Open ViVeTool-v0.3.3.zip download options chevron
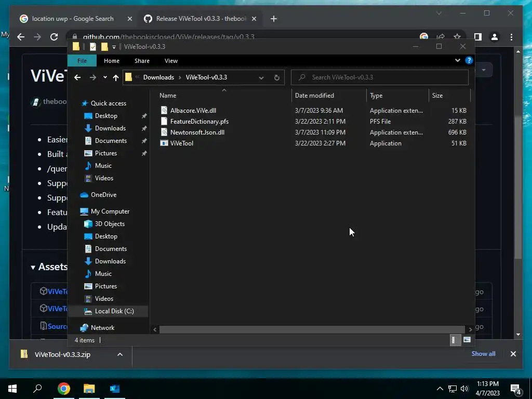The image size is (532, 399). click(120, 354)
